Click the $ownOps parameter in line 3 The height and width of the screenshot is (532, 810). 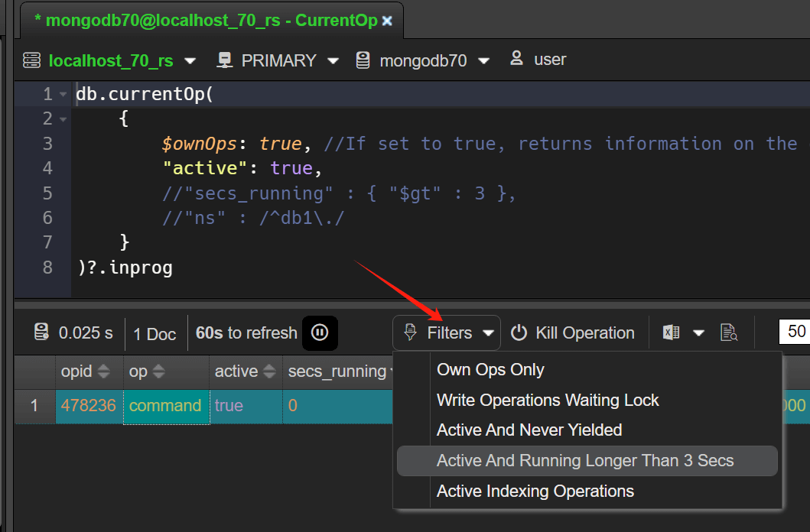click(x=199, y=144)
